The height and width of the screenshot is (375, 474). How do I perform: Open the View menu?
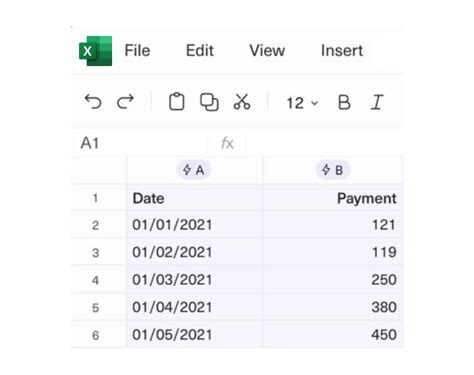pos(267,51)
